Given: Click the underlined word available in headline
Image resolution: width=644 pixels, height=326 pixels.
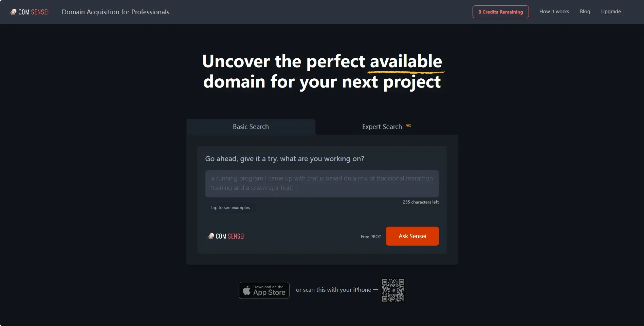Looking at the screenshot, I should [x=406, y=61].
